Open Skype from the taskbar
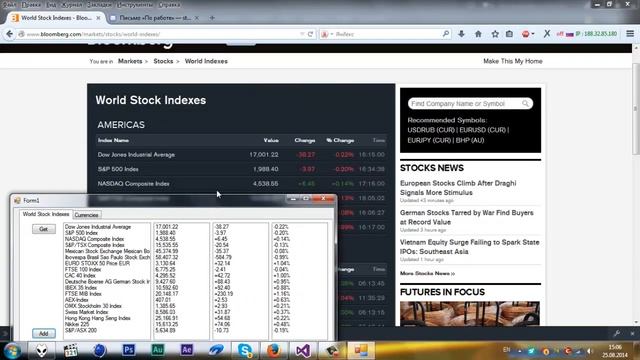This screenshot has height=360, width=640. 245,351
